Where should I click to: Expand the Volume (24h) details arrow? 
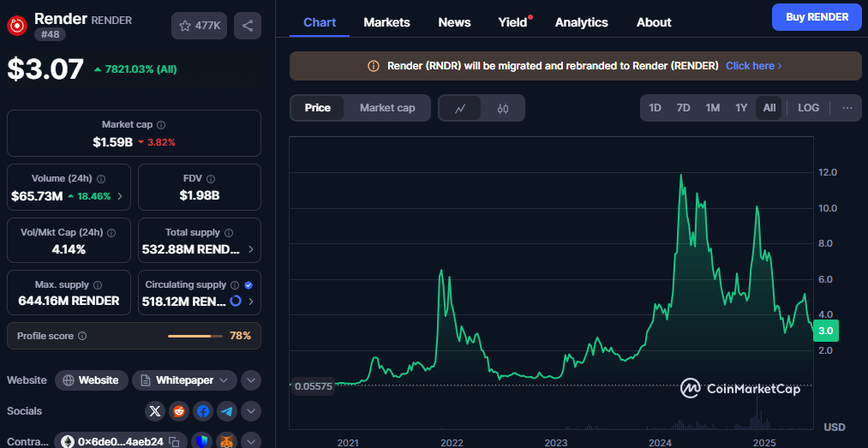point(120,196)
